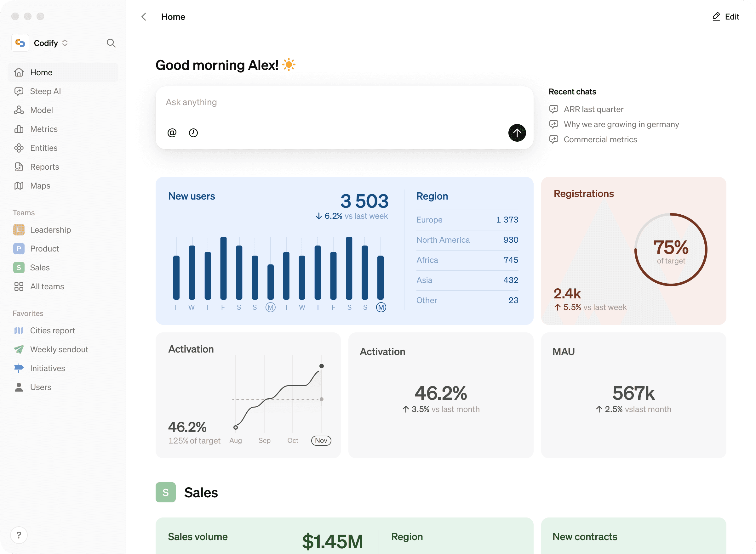
Task: Open Reports in the sidebar menu
Action: [44, 167]
